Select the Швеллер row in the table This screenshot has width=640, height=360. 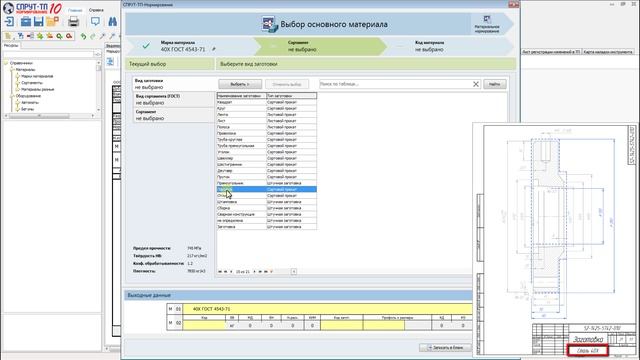pyautogui.click(x=267, y=158)
